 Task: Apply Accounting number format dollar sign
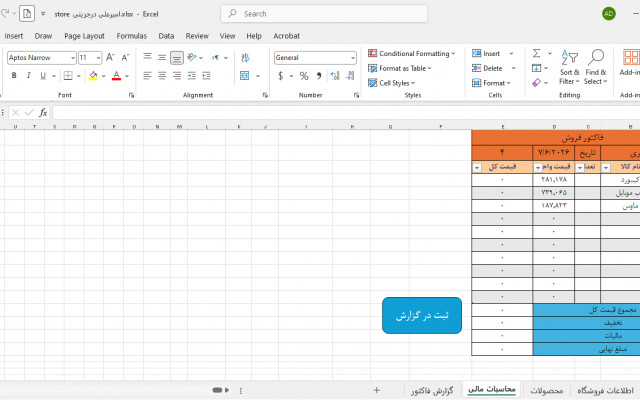[280, 76]
